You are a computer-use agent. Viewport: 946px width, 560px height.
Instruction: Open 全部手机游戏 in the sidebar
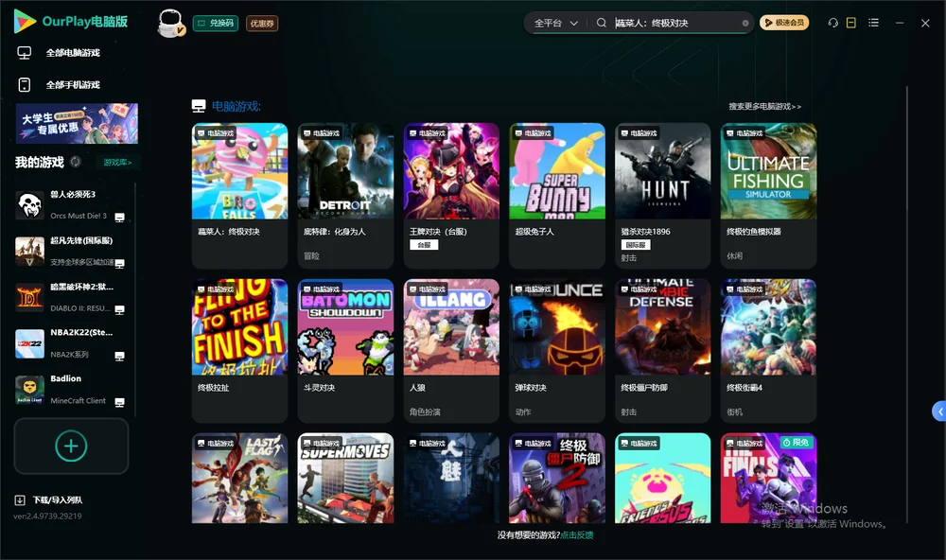tap(59, 85)
